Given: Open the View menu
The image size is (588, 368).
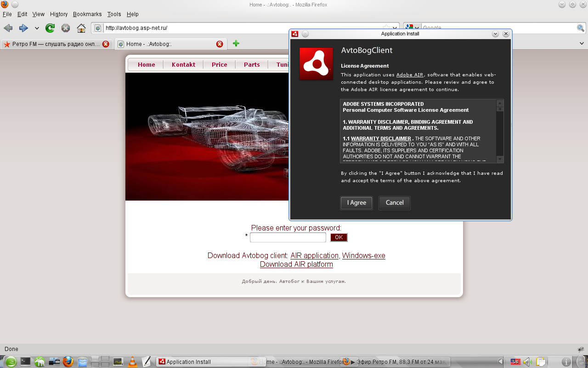Looking at the screenshot, I should (x=39, y=14).
